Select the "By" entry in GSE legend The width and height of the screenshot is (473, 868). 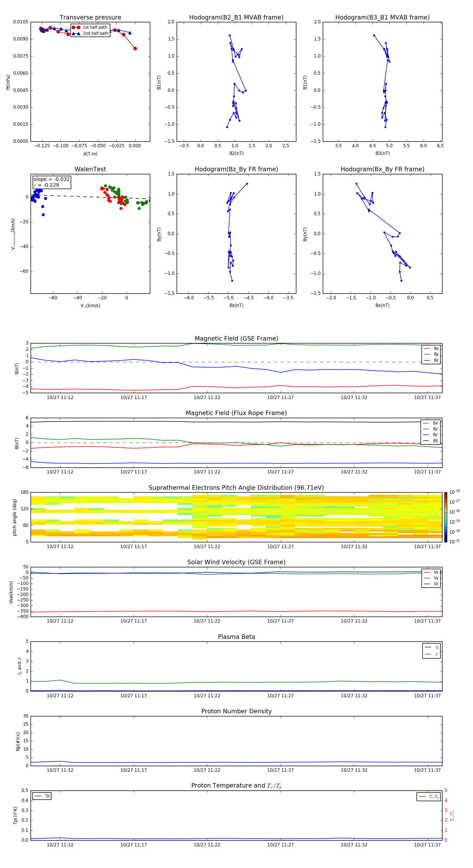(431, 354)
